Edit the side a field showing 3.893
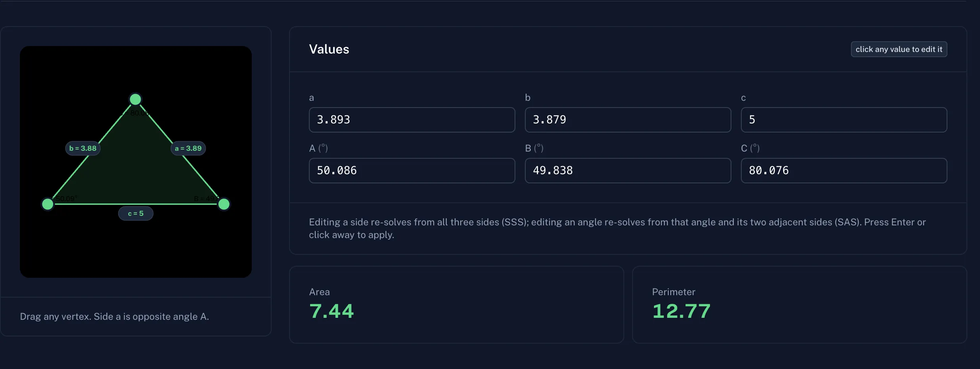Image resolution: width=980 pixels, height=369 pixels. [412, 120]
